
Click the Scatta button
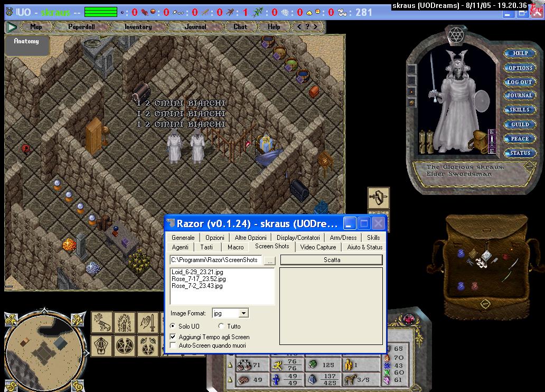click(x=332, y=260)
